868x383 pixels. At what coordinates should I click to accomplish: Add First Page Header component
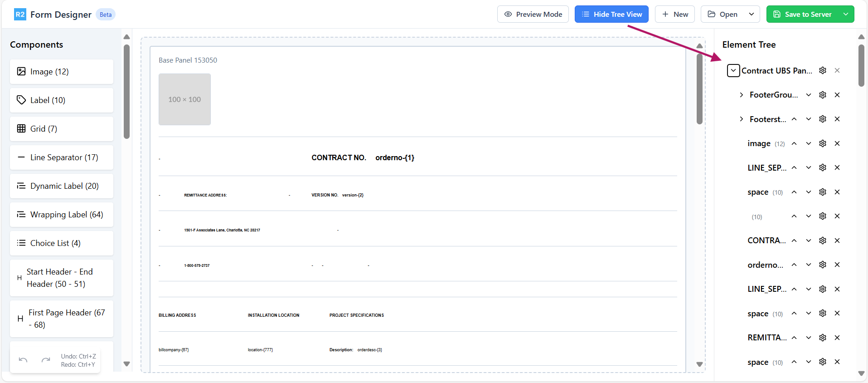(x=62, y=319)
